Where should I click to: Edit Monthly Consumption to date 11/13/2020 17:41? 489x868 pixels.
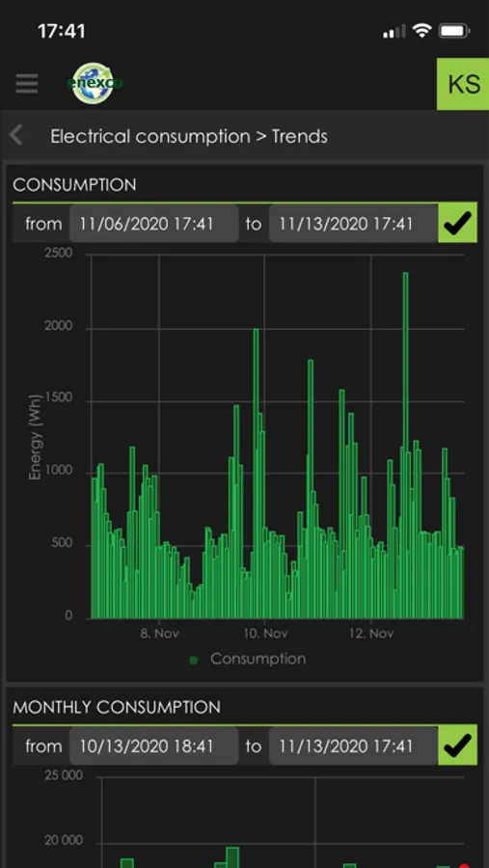tap(353, 746)
